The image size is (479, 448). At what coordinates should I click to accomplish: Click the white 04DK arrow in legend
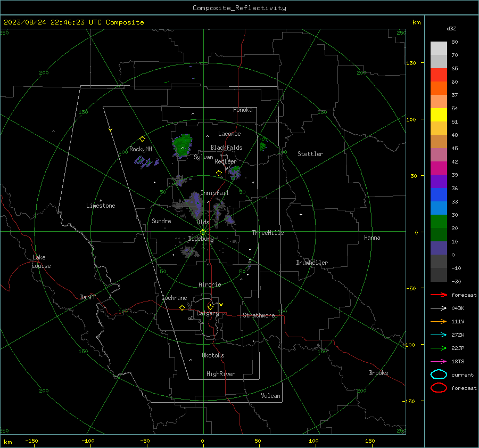click(439, 308)
